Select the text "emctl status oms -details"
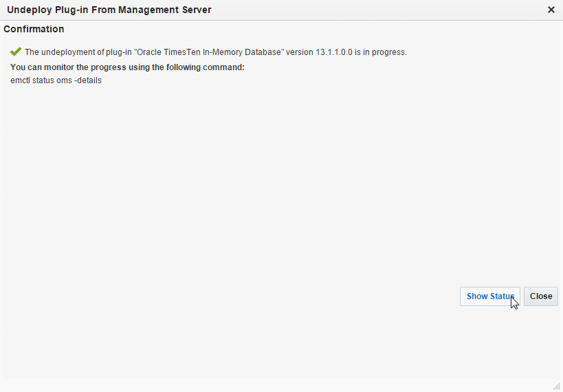 [x=56, y=80]
